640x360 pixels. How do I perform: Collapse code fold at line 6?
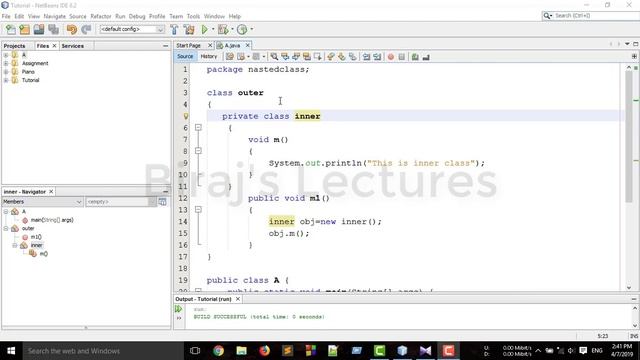click(198, 128)
